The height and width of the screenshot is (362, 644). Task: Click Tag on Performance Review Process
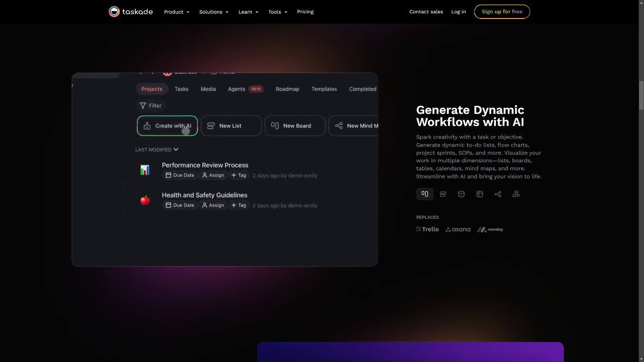pyautogui.click(x=239, y=175)
